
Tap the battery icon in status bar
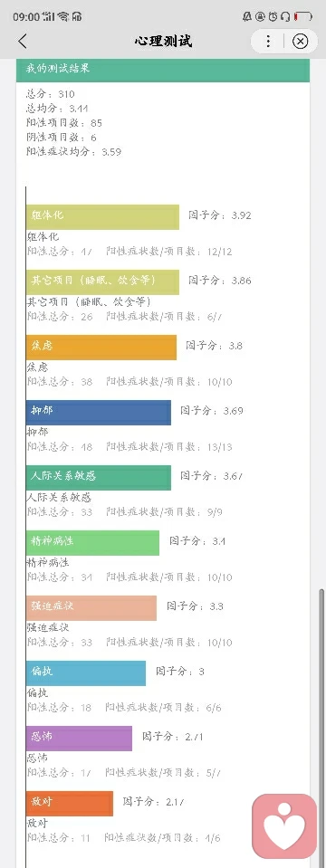(x=302, y=16)
